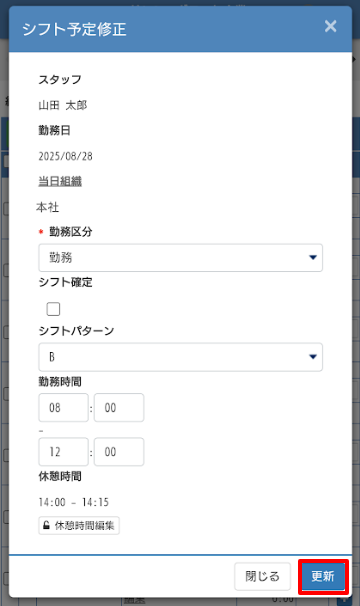The width and height of the screenshot is (360, 606).
Task: Click the arrow icon of 勤務区分 dropdown
Action: click(x=313, y=257)
